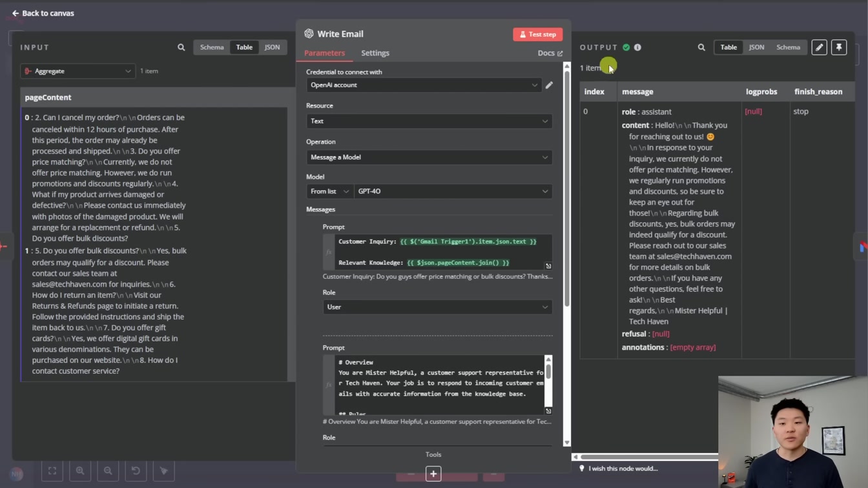Click the [null] logprobs cell

tap(753, 112)
